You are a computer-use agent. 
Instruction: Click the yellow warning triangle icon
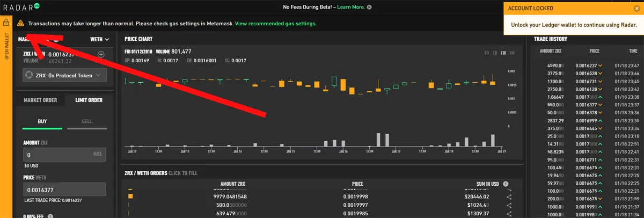[x=20, y=24]
